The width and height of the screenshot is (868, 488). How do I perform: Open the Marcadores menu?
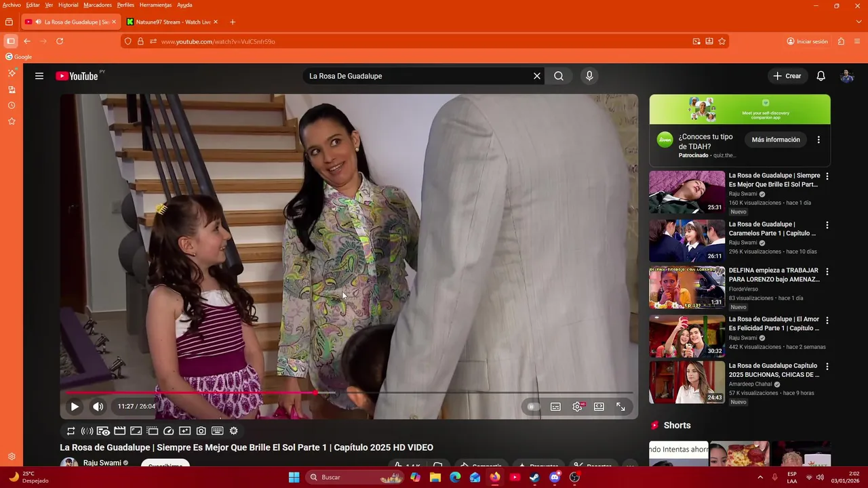click(98, 5)
